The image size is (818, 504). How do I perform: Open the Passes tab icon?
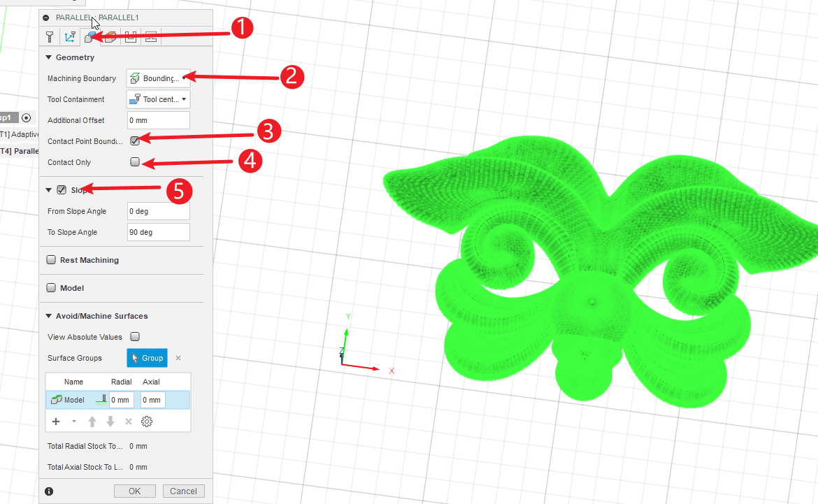point(131,38)
